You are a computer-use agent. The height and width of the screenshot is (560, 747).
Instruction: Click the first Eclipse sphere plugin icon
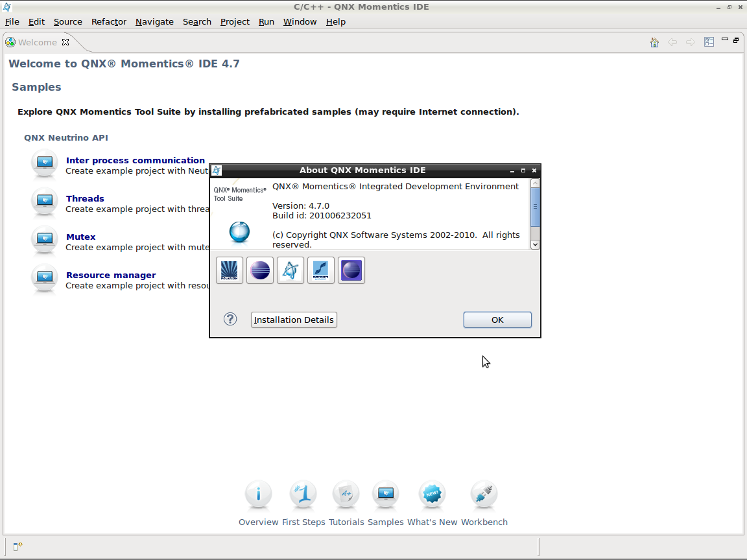click(260, 270)
